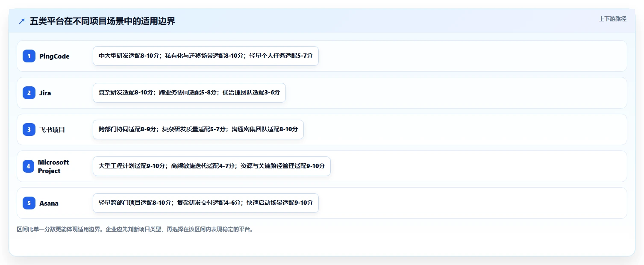The width and height of the screenshot is (644, 265).
Task: Click the number 1 badge for PingCode
Action: (x=29, y=56)
